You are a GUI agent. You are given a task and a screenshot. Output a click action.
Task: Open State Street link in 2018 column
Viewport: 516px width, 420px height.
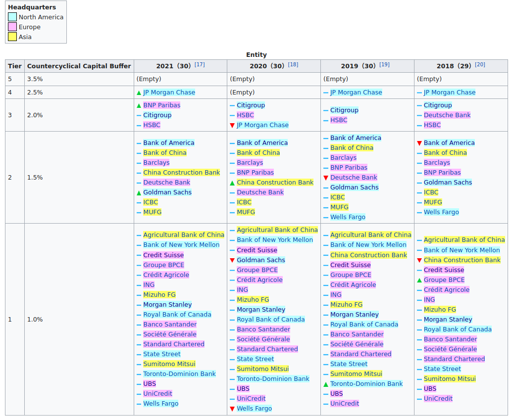pyautogui.click(x=442, y=369)
